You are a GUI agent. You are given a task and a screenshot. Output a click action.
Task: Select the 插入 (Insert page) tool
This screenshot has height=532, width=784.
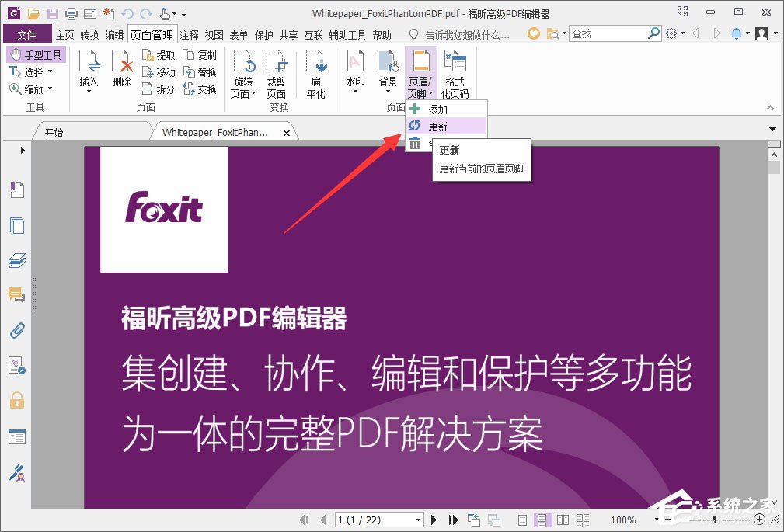coord(89,70)
